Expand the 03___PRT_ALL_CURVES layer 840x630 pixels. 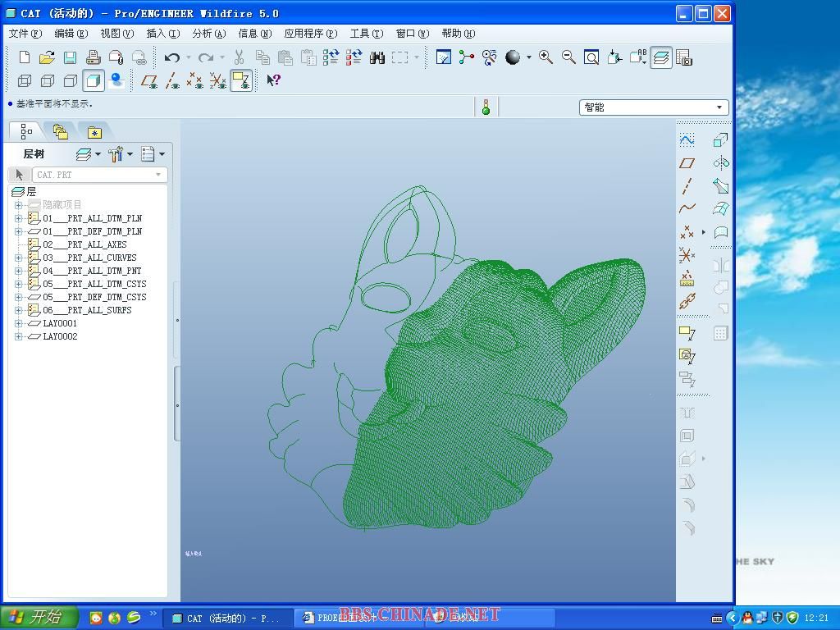click(x=18, y=258)
